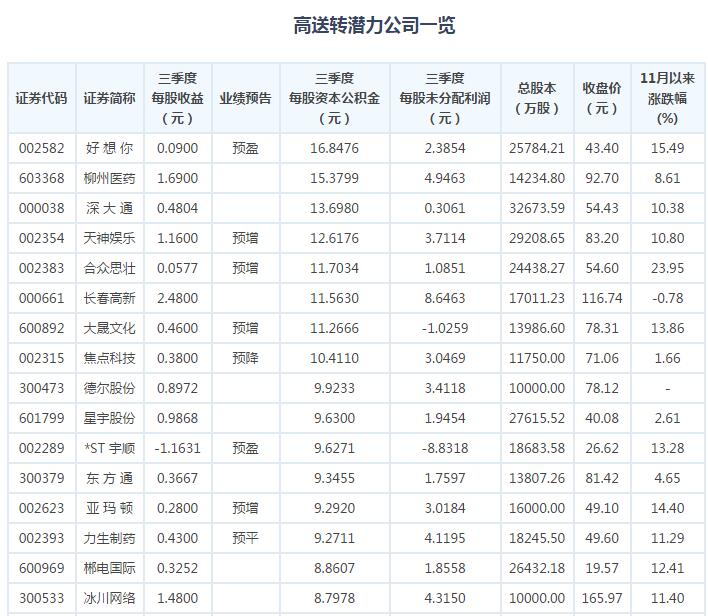
Task: Click the 收盘价(元) column header
Action: click(x=602, y=98)
